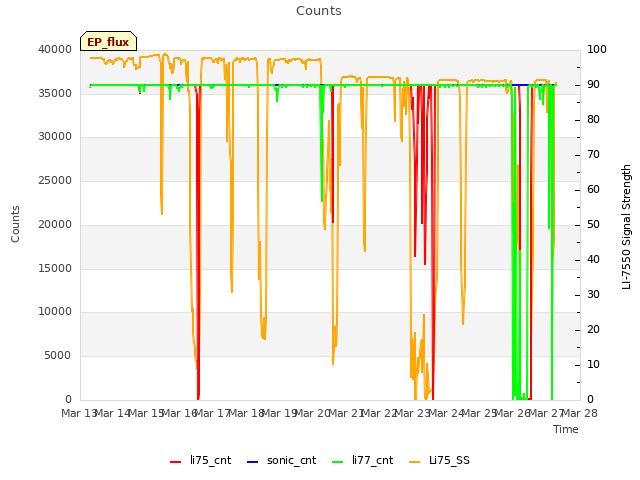Click the 20 tick on signal strength axis
640x480 pixels.
point(593,329)
